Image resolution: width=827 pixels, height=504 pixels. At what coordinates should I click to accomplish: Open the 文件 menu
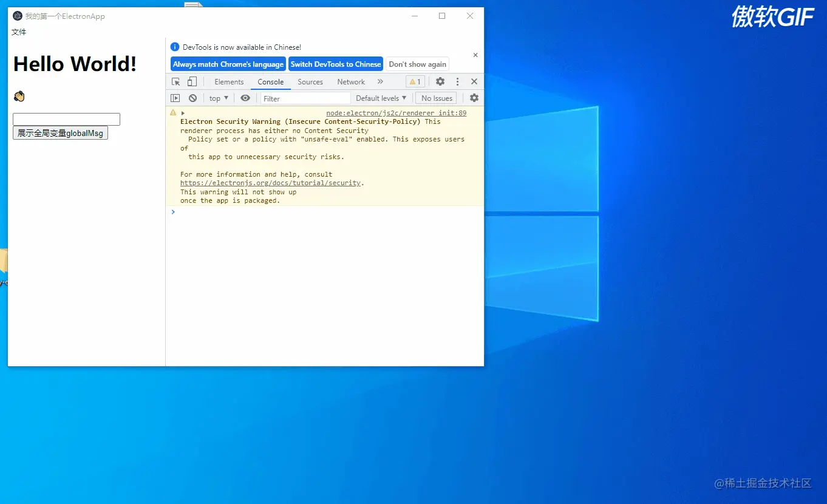tap(19, 32)
